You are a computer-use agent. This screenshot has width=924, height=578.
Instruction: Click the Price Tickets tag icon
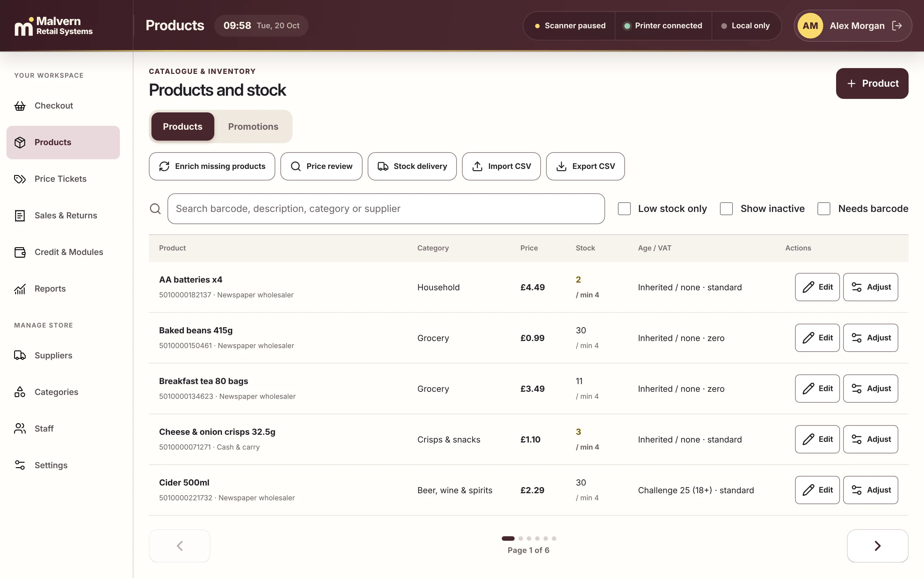tap(20, 179)
